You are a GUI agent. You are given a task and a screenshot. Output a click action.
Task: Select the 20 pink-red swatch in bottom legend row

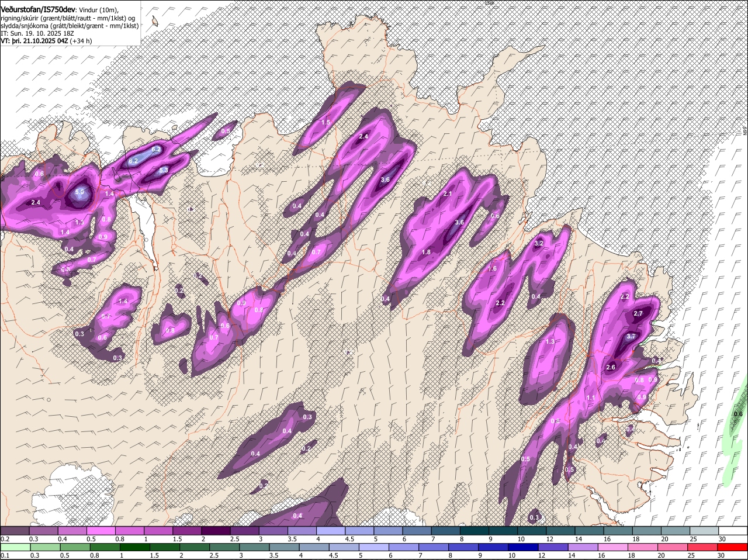tap(673, 547)
